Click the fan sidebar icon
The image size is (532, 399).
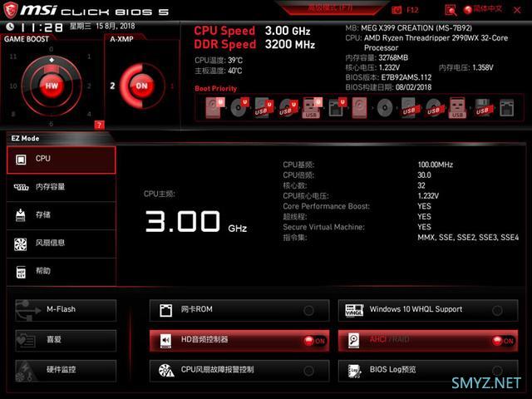coord(20,244)
